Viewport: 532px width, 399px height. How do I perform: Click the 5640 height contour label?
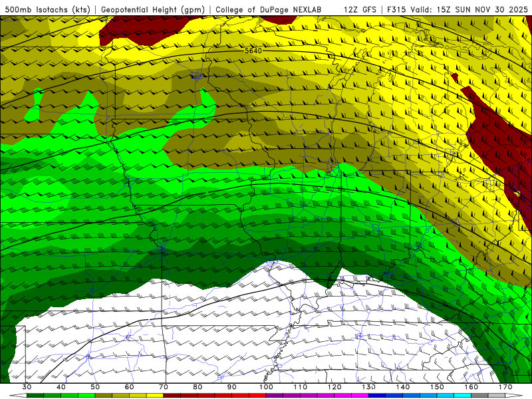[253, 51]
